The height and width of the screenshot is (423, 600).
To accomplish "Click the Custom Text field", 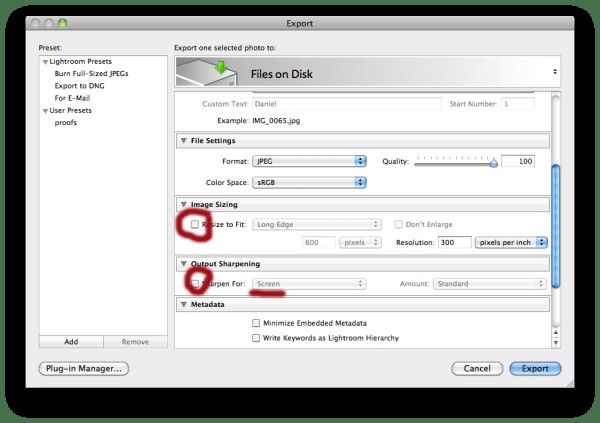I will click(347, 104).
